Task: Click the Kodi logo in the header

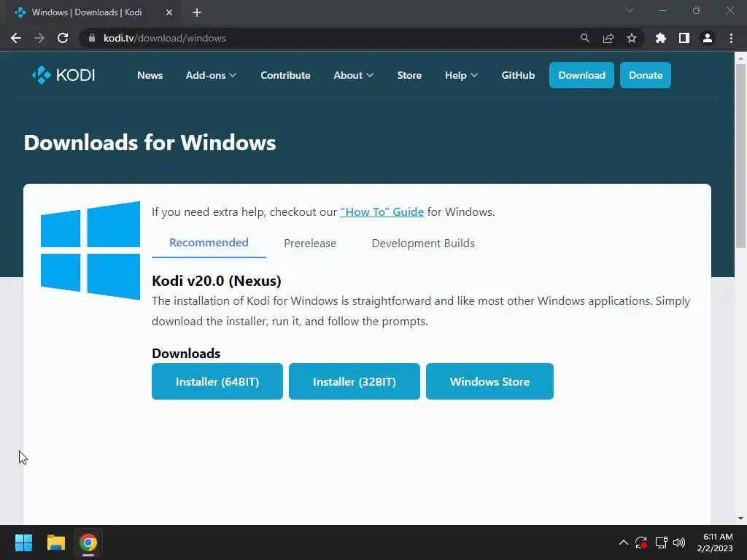Action: (x=63, y=75)
